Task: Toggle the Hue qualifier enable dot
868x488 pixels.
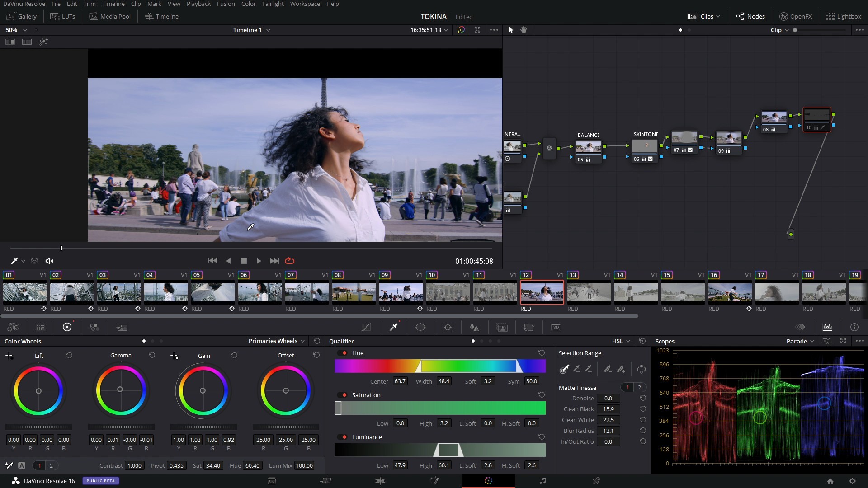Action: point(344,353)
